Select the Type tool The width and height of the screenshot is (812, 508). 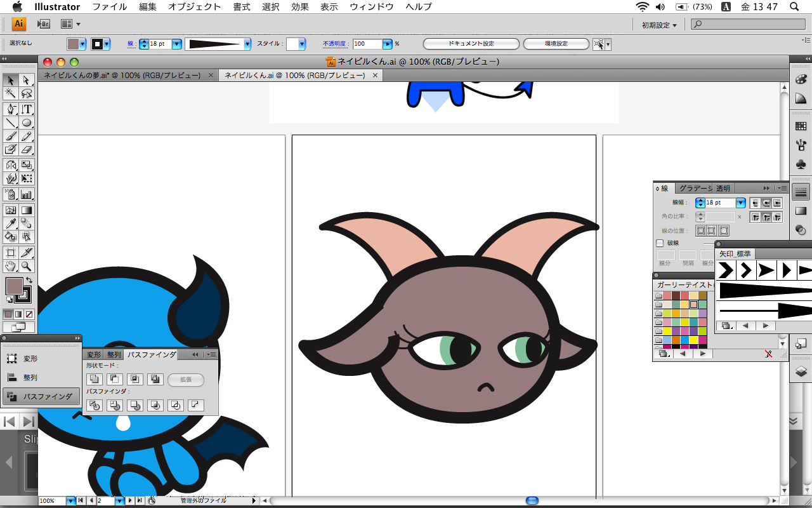point(27,109)
